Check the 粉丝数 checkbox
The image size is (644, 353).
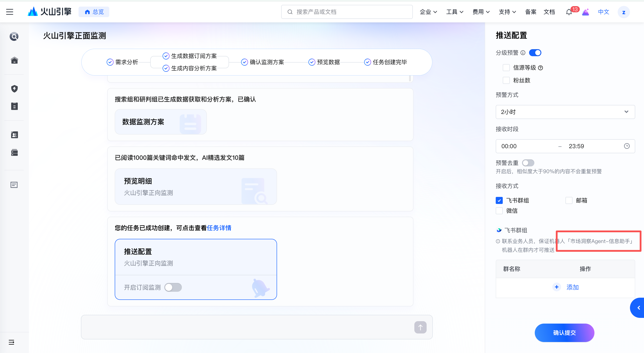tap(506, 80)
